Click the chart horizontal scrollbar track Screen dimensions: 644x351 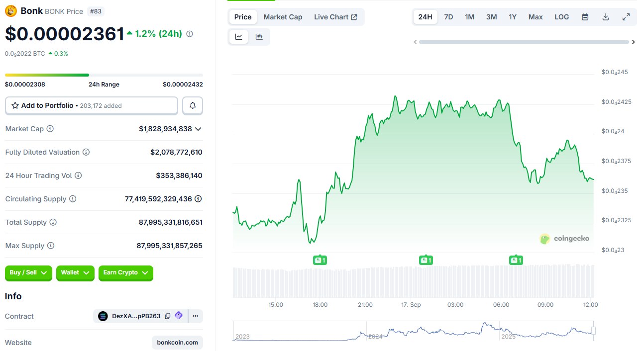pyautogui.click(x=524, y=42)
